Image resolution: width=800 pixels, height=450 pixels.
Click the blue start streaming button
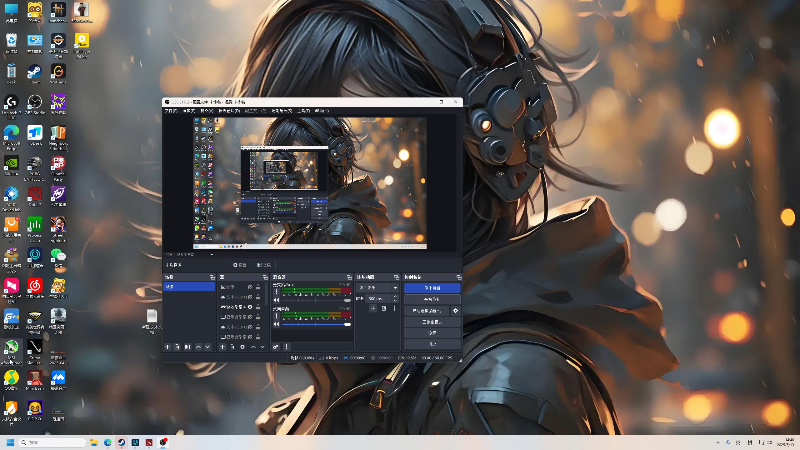[432, 288]
